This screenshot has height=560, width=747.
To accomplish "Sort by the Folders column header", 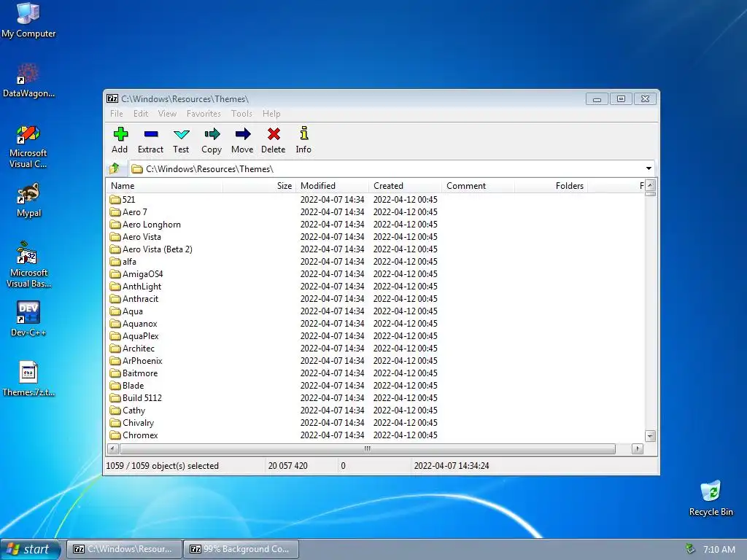I will 551,186.
